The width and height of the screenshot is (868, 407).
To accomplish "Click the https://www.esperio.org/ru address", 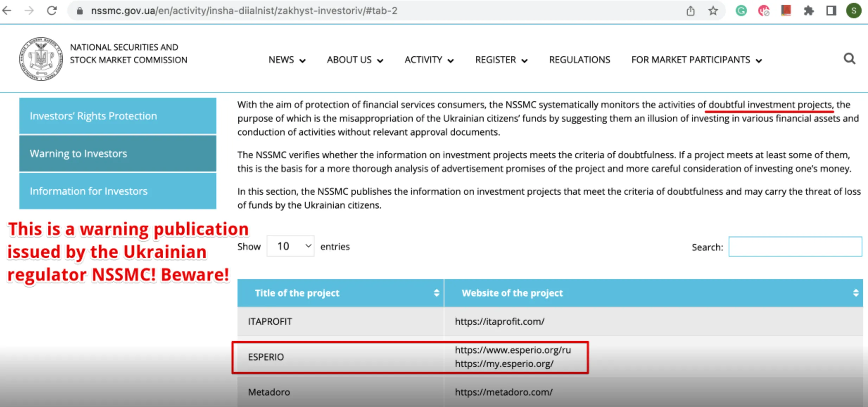I will click(513, 350).
